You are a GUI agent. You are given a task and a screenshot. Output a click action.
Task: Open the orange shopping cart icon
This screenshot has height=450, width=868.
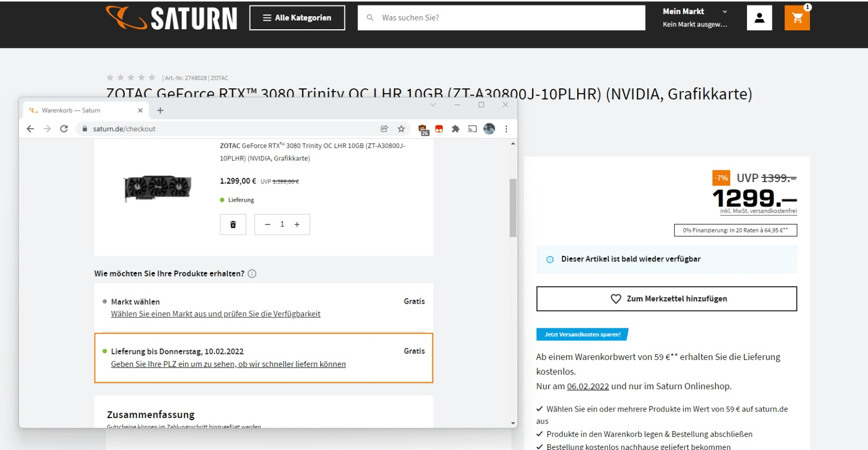coord(797,18)
